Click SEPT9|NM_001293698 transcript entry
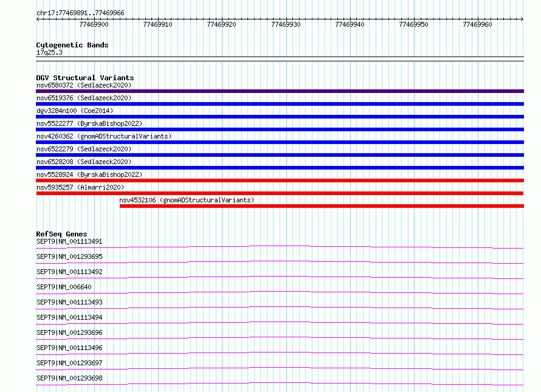 point(69,378)
